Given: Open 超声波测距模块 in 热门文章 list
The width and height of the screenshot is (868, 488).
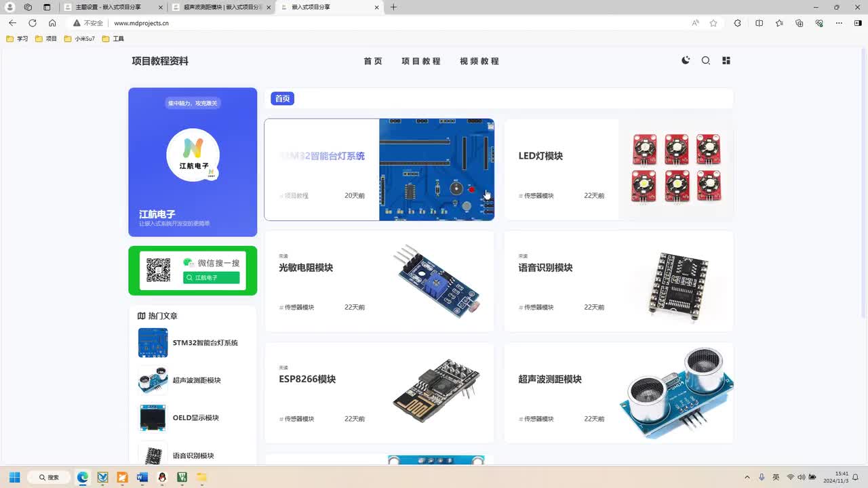Looking at the screenshot, I should (x=197, y=380).
